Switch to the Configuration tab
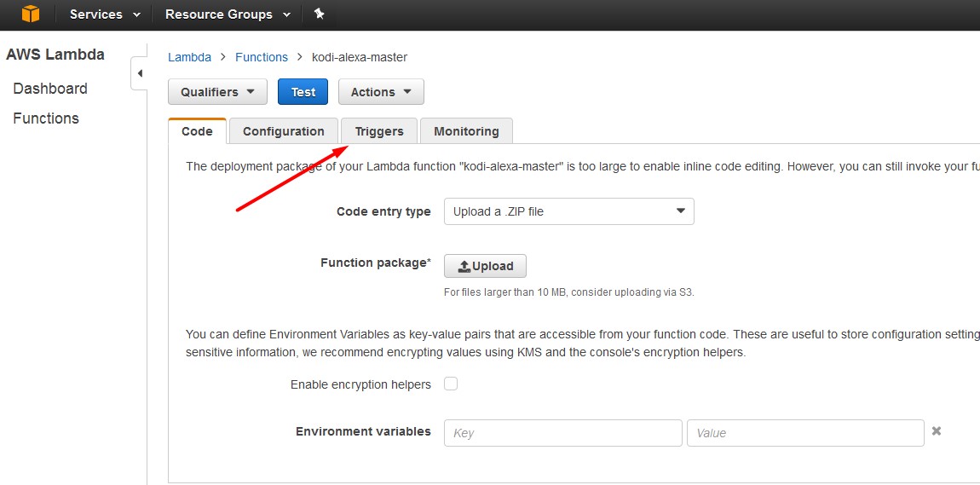The width and height of the screenshot is (980, 485). coord(283,131)
